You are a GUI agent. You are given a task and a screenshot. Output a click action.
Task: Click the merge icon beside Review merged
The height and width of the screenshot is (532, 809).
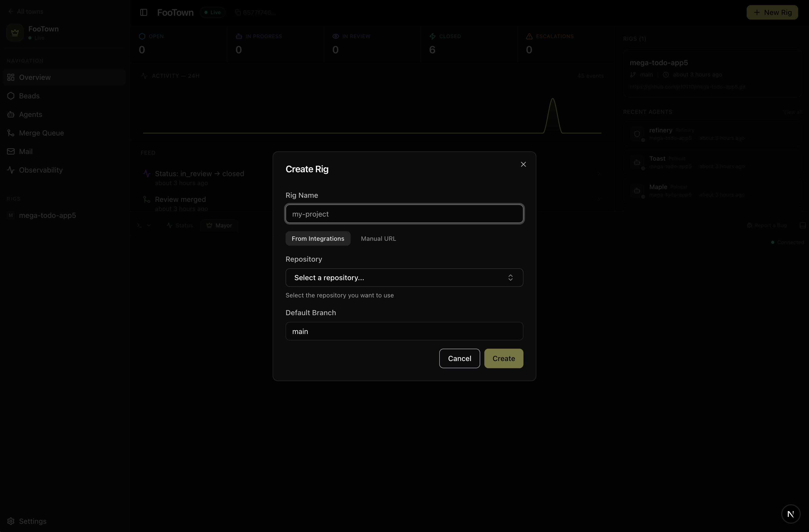click(x=147, y=200)
